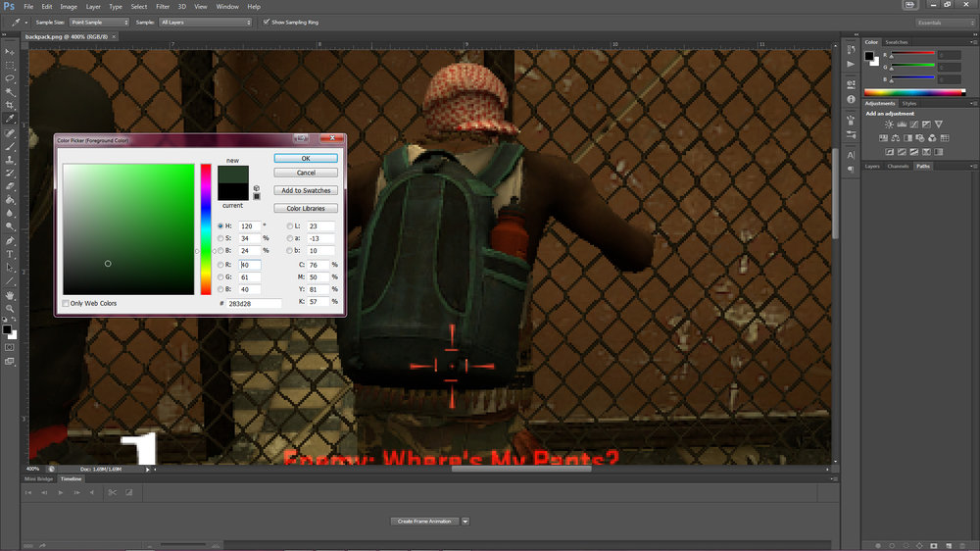Open Create Frame Animation dropdown arrow
Viewport: 980px width, 551px height.
(465, 521)
